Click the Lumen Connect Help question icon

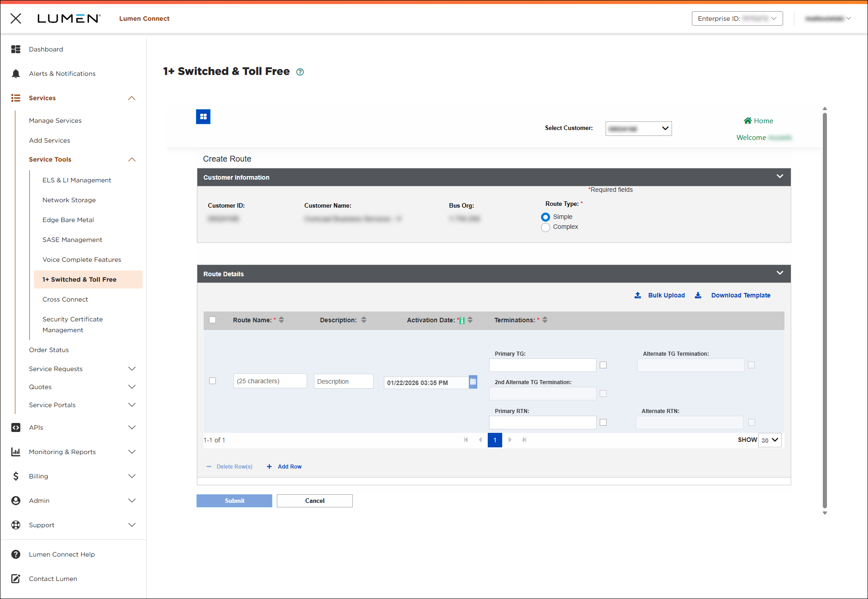click(x=16, y=554)
